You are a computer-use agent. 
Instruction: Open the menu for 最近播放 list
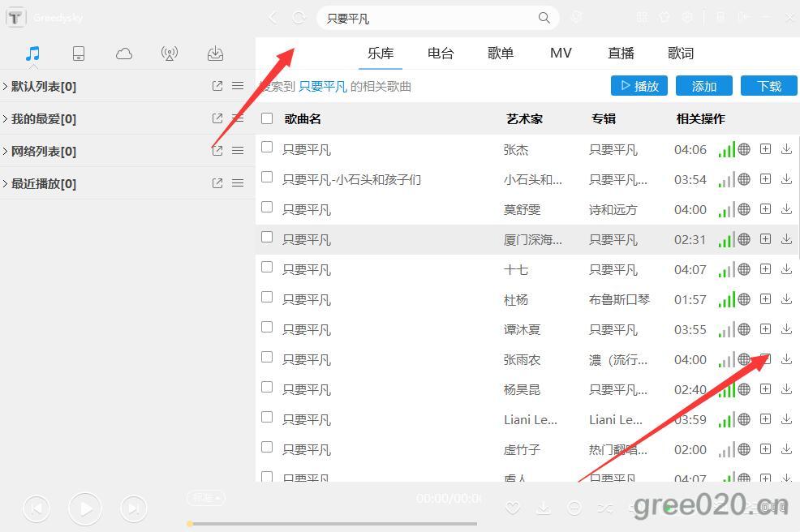point(238,183)
